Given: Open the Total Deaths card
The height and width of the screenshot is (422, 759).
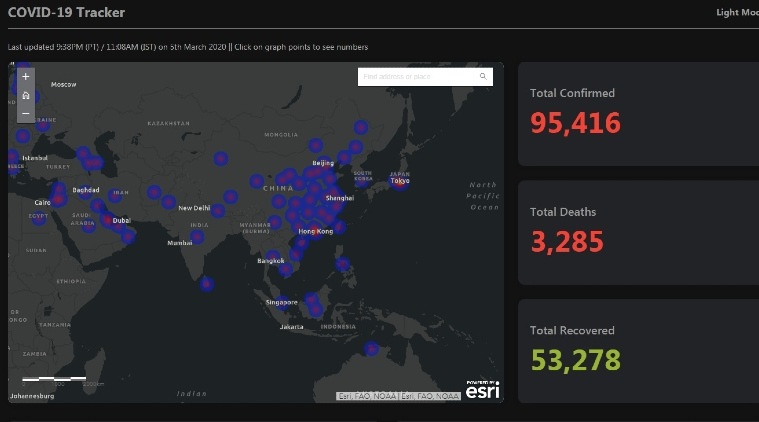Looking at the screenshot, I should point(638,231).
